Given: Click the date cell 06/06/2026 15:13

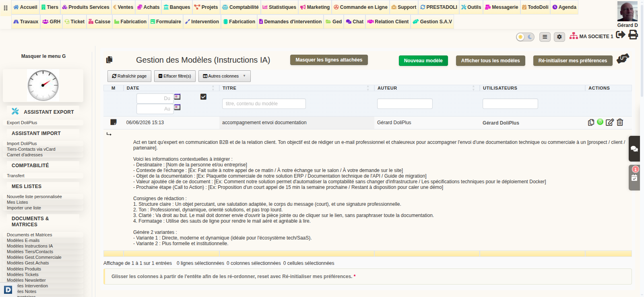Looking at the screenshot, I should pos(145,123).
